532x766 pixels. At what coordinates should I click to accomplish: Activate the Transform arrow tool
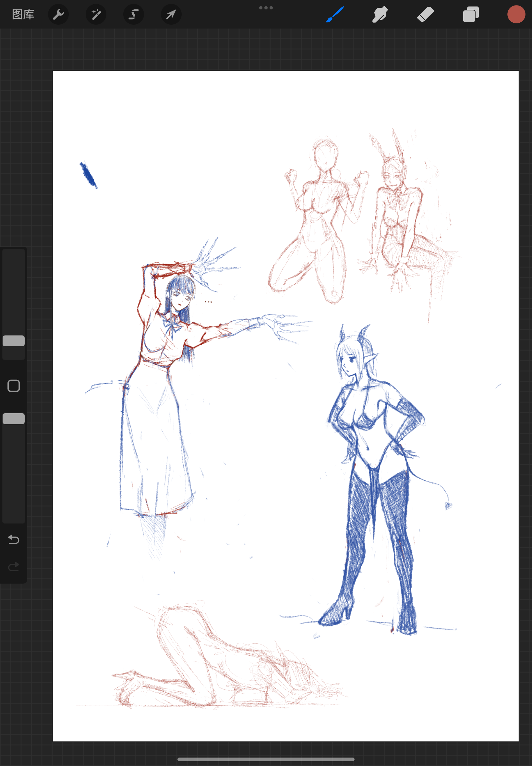coord(171,14)
